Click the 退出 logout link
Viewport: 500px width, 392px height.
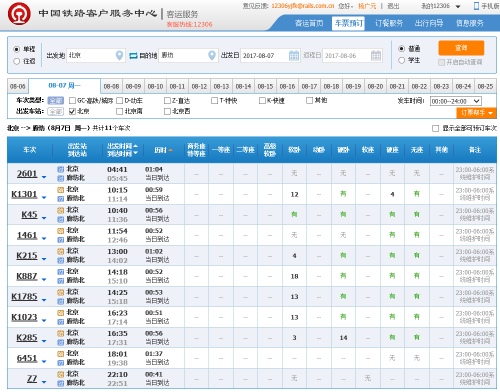(393, 6)
